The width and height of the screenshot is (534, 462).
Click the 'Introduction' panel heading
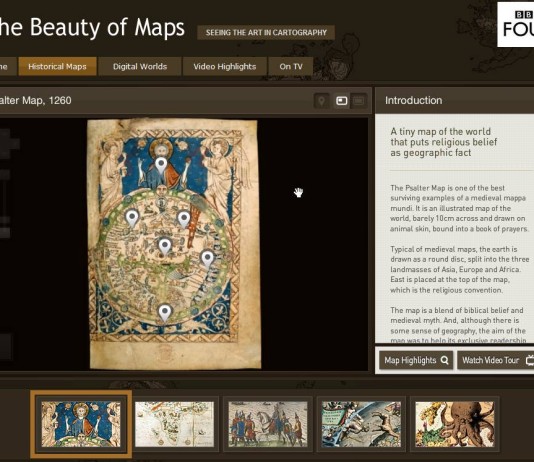(x=413, y=100)
